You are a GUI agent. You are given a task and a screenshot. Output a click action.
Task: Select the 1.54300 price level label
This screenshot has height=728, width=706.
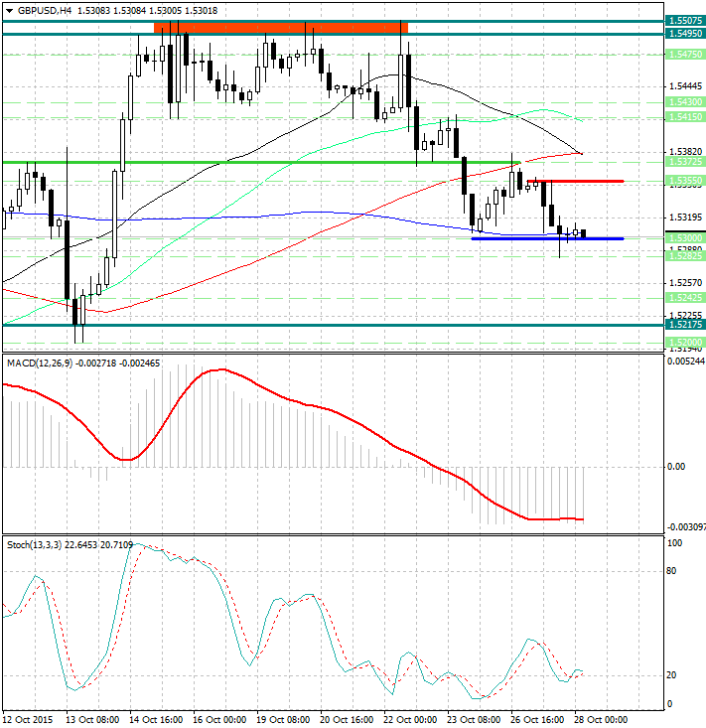[685, 101]
